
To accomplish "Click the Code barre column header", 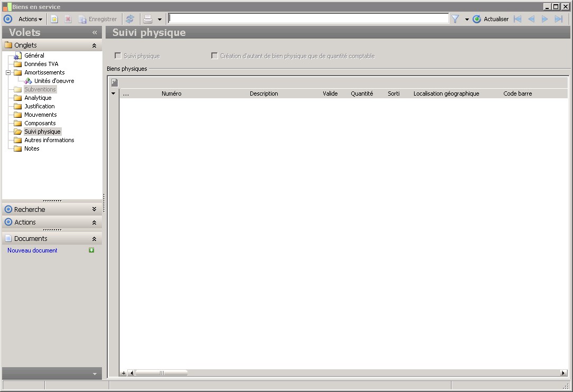I will click(x=518, y=94).
